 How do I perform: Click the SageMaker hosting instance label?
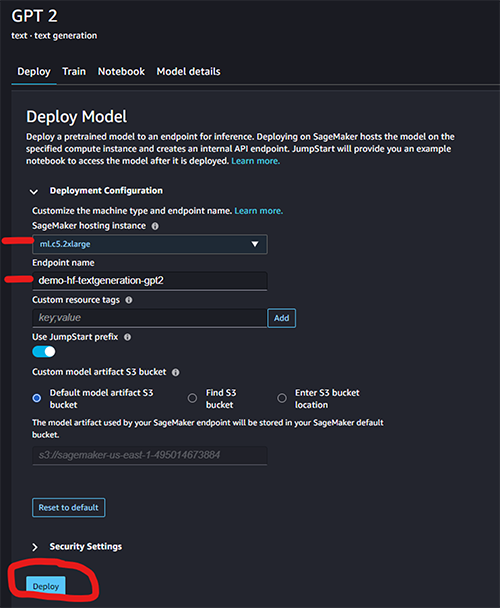[x=89, y=226]
